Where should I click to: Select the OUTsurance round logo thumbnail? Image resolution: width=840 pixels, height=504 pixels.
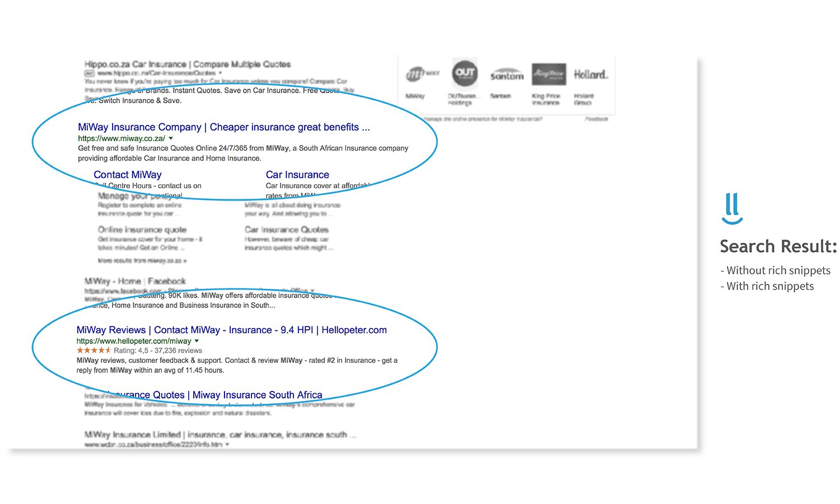tap(465, 73)
